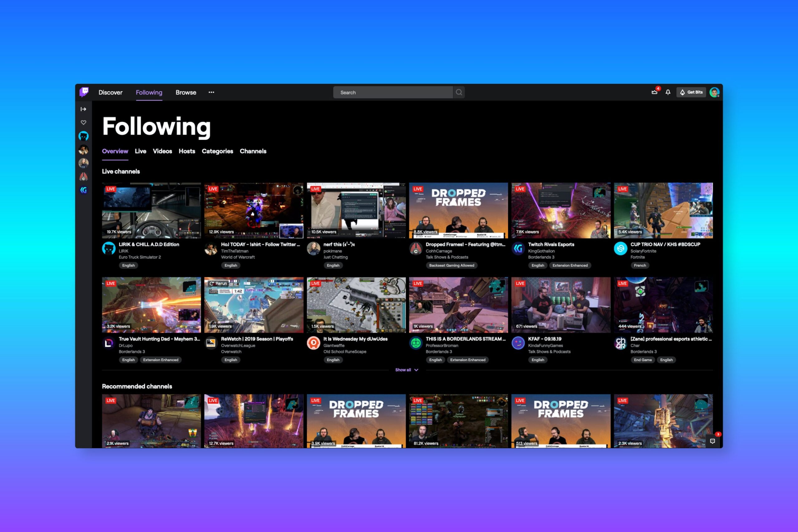Switch to the Hosts tab

coord(187,151)
